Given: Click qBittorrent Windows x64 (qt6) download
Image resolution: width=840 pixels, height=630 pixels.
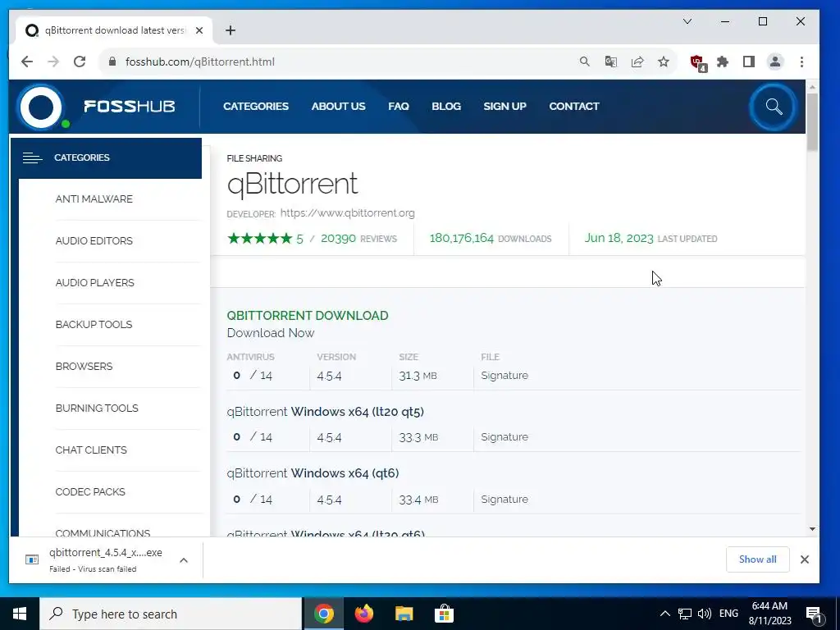Looking at the screenshot, I should pos(313,473).
